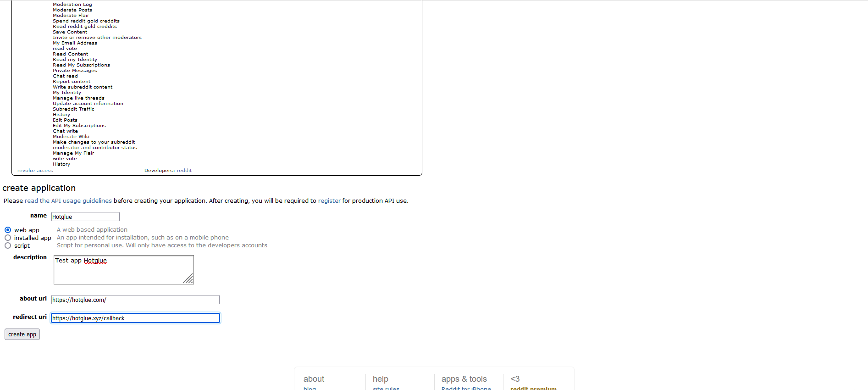Open the read the API usage guidelines link
868x390 pixels.
[68, 201]
